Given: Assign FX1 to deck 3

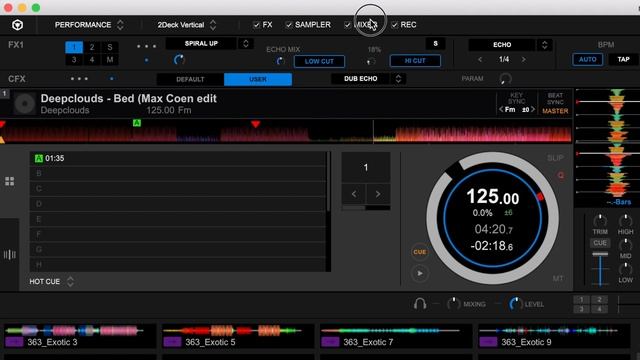Looking at the screenshot, I should tap(74, 60).
